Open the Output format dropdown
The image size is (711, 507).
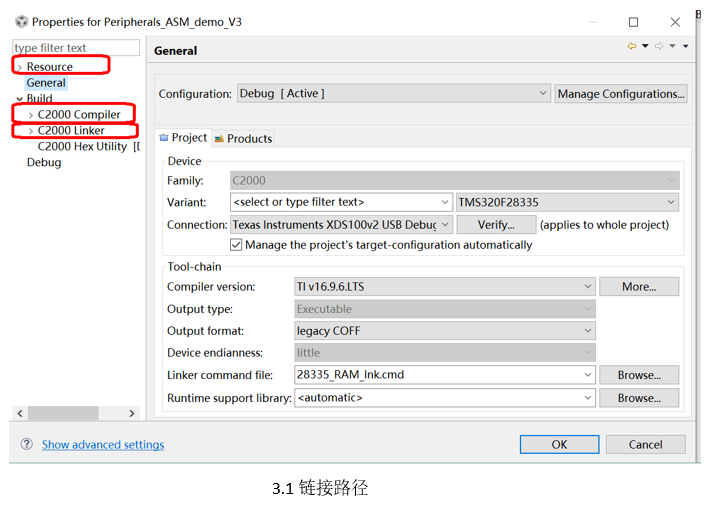click(444, 331)
